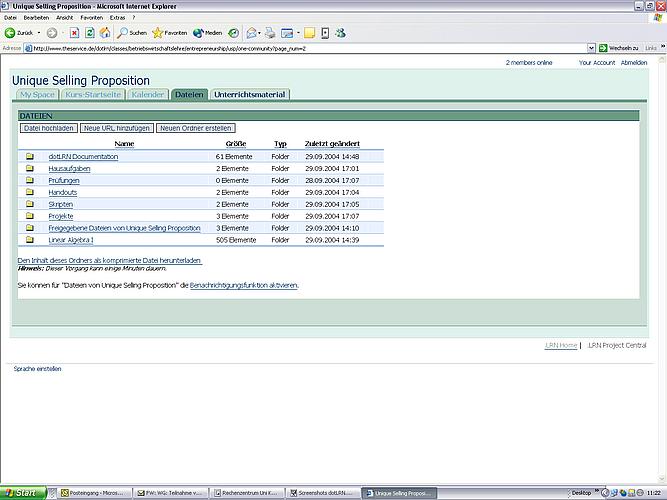Image resolution: width=667 pixels, height=500 pixels.
Task: Click folder icon in Linear Algebra I row
Action: [x=29, y=240]
